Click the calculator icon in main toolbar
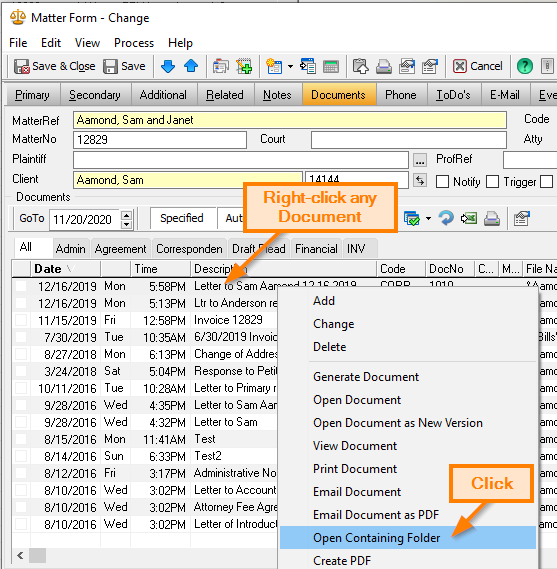Image resolution: width=557 pixels, height=569 pixels. click(x=331, y=66)
